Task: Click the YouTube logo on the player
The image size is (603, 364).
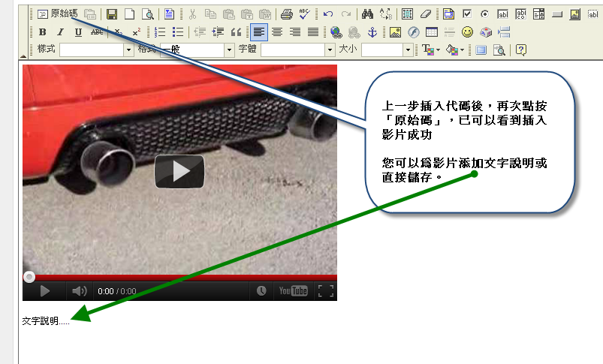Action: 293,291
